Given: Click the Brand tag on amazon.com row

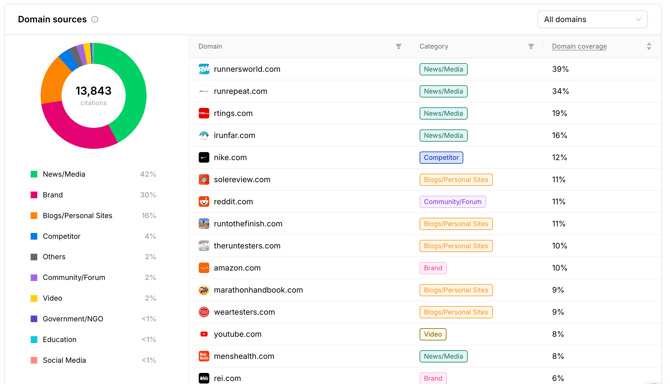Looking at the screenshot, I should click(433, 268).
